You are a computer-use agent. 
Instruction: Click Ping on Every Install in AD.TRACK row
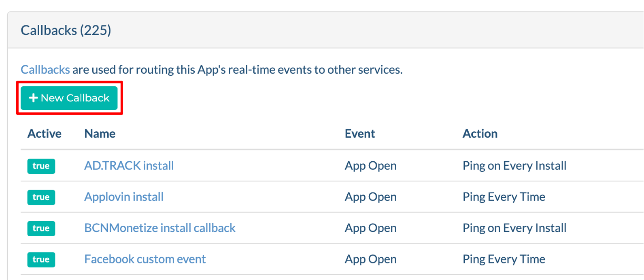click(514, 166)
